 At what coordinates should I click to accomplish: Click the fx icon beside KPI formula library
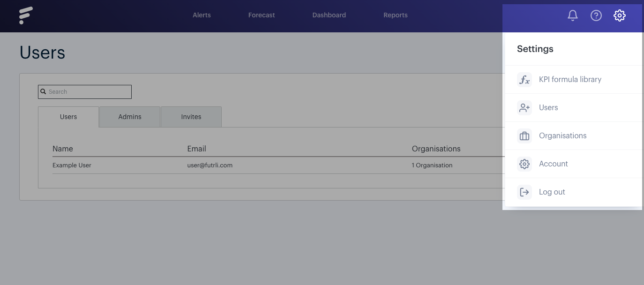(x=524, y=80)
